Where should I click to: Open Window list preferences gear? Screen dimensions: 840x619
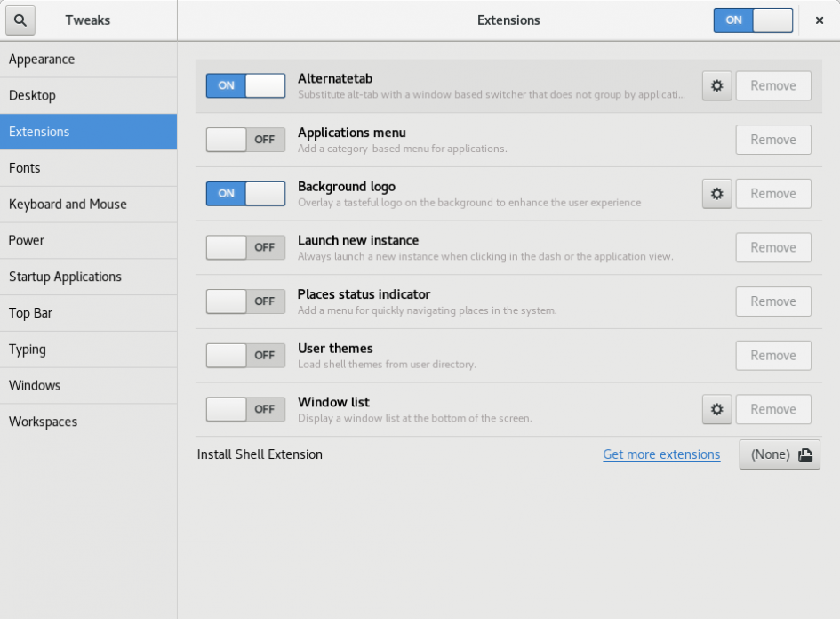[x=716, y=409]
